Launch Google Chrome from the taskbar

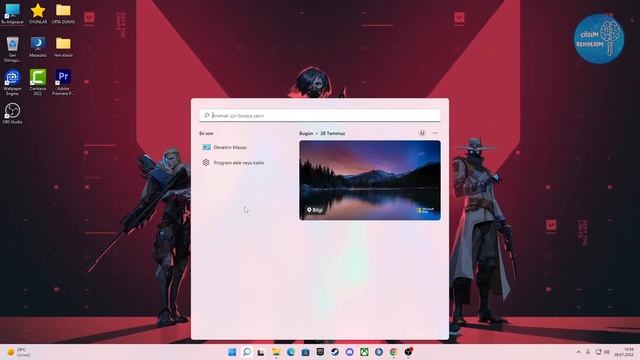393,352
